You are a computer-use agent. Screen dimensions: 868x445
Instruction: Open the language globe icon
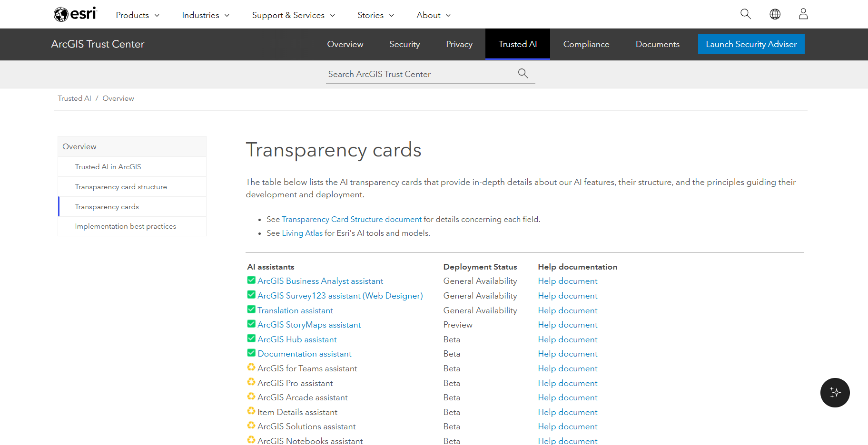pyautogui.click(x=775, y=14)
